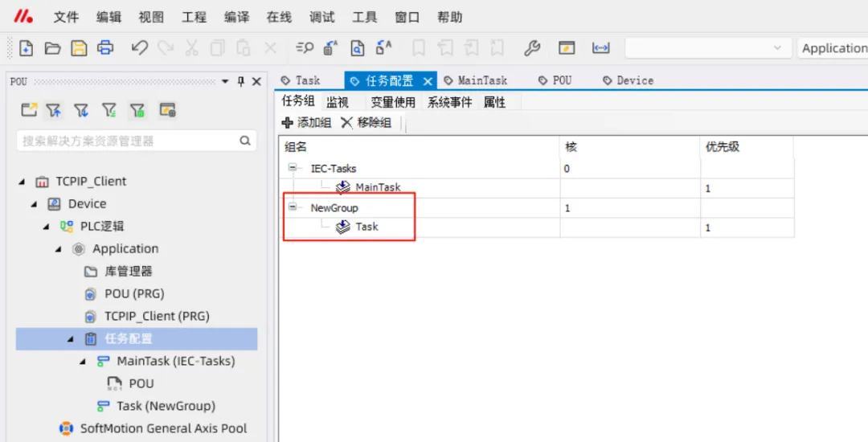
Task: Close the POU panel
Action: [256, 81]
